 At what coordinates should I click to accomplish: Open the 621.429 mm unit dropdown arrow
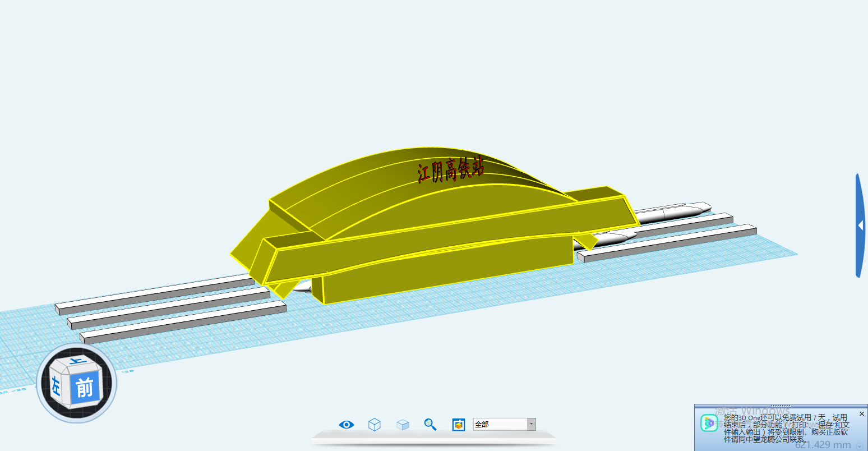click(x=858, y=445)
